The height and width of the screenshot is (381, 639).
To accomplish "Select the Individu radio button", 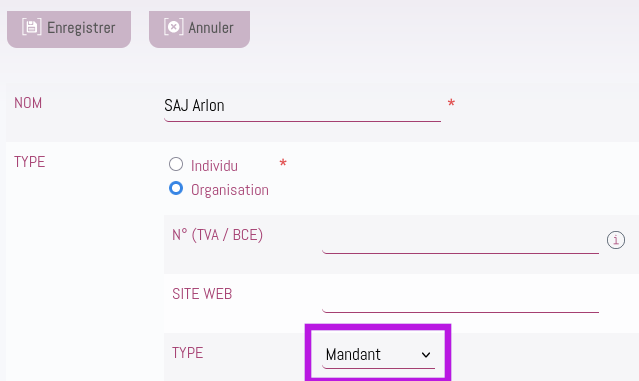I will pos(176,164).
